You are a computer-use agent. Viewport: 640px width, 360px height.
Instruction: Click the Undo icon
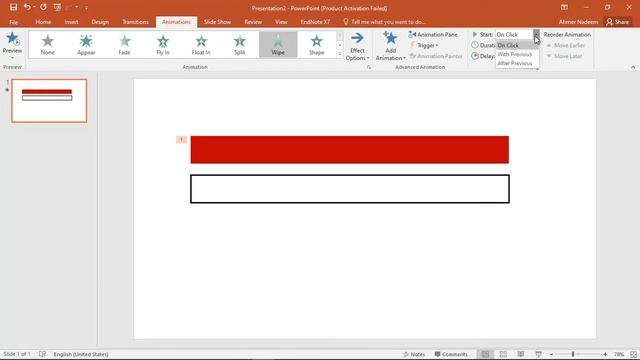pyautogui.click(x=27, y=7)
